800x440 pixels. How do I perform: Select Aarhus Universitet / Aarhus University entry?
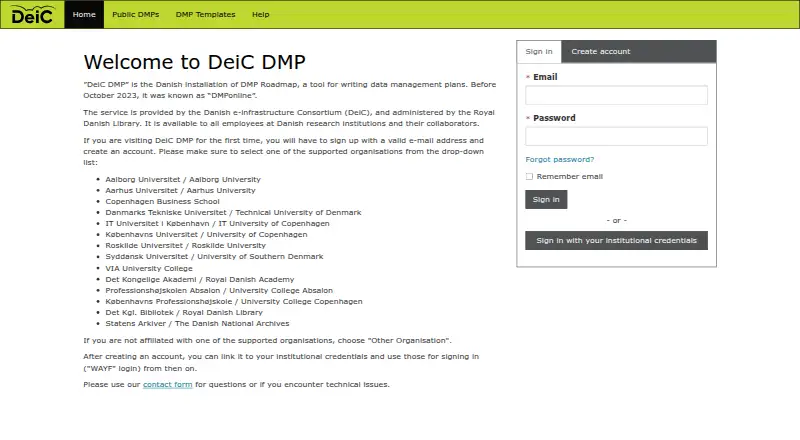point(180,190)
